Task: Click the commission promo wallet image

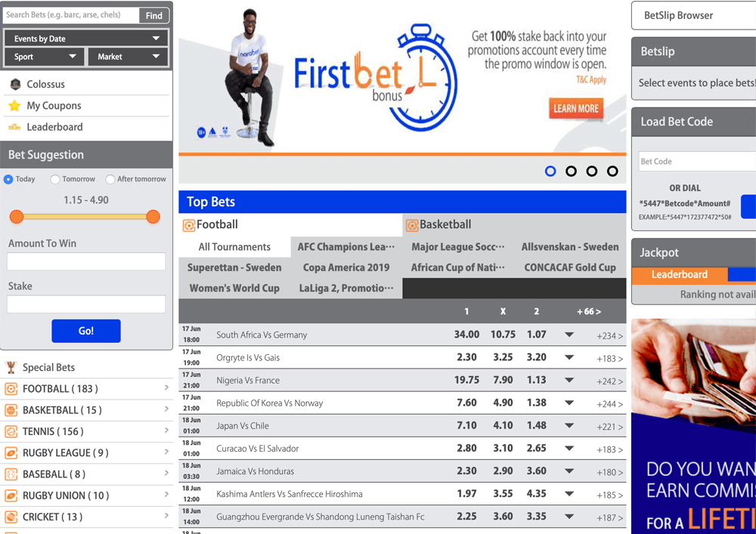Action: click(693, 426)
